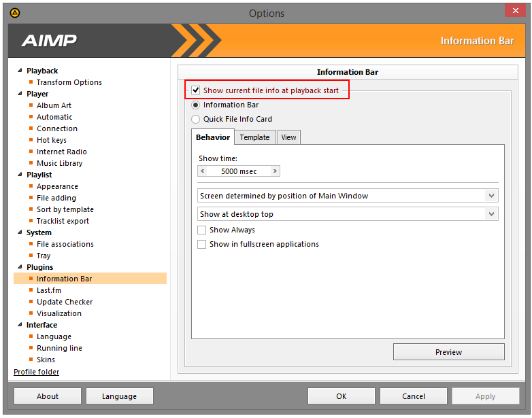Open Music Library settings
The width and height of the screenshot is (532, 418).
pyautogui.click(x=59, y=163)
